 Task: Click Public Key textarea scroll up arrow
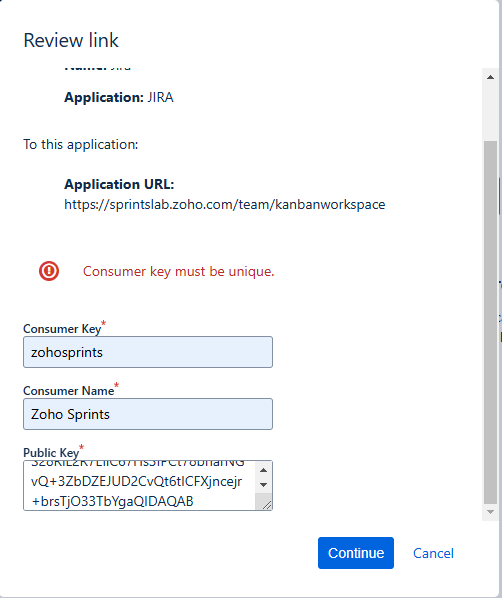point(263,470)
